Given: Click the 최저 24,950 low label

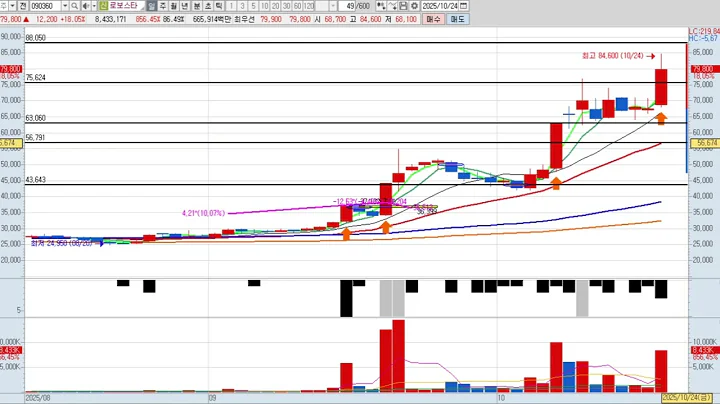Looking at the screenshot, I should [62, 243].
